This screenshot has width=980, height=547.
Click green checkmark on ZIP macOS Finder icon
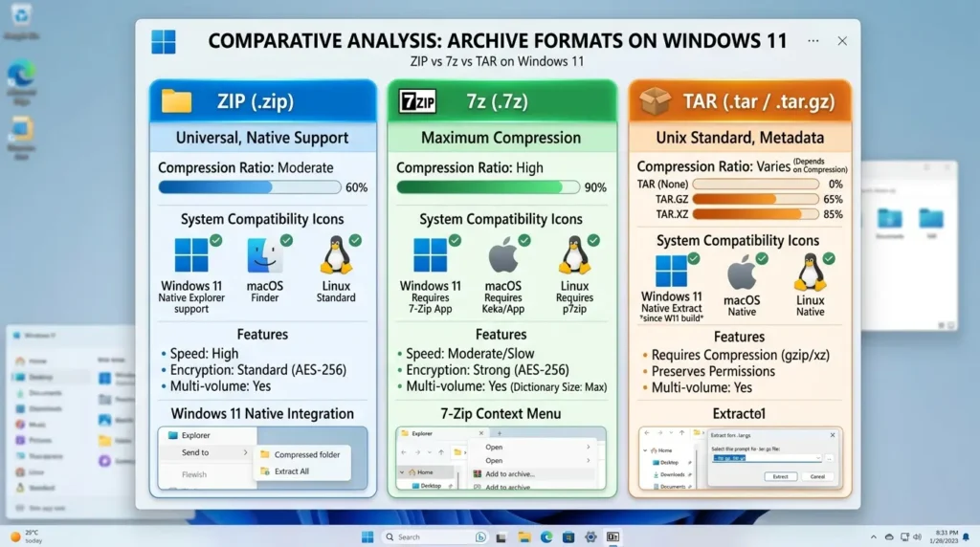coord(286,240)
